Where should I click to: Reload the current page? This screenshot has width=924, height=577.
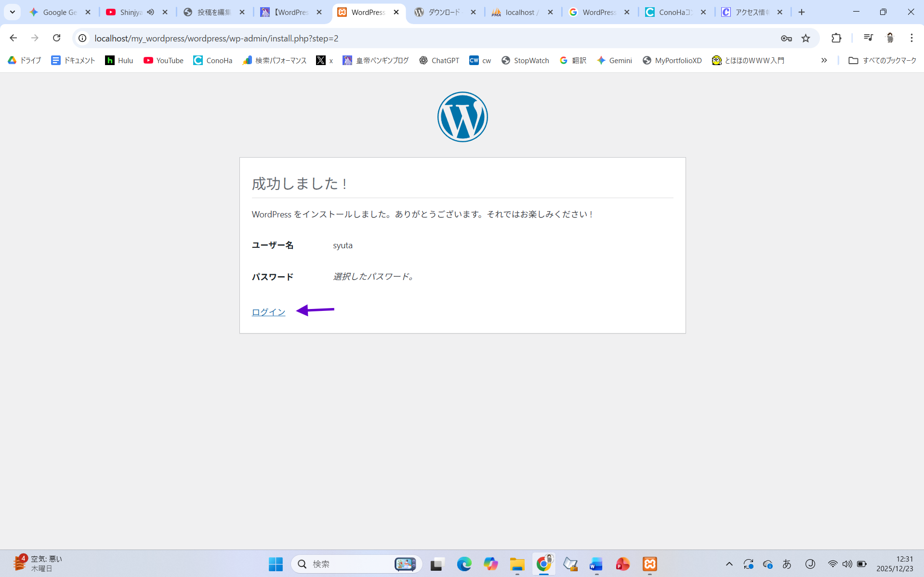56,38
